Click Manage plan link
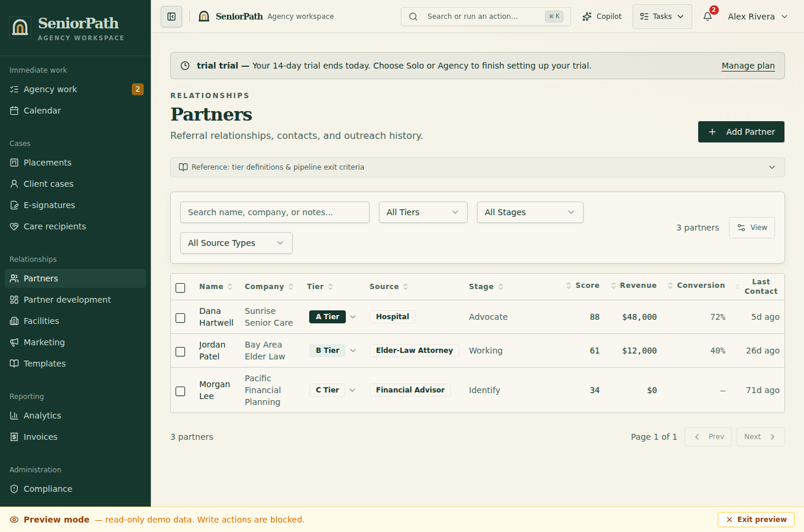Screen dimensions: 804x532 tap(748, 66)
